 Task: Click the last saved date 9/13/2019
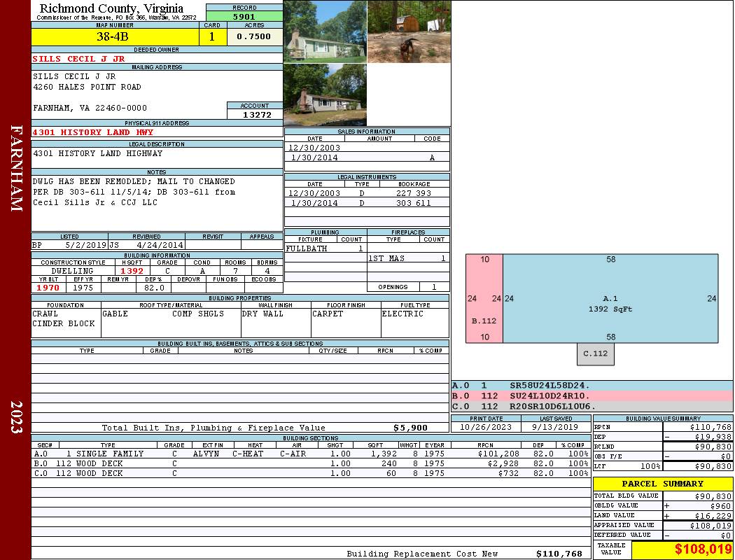click(555, 427)
